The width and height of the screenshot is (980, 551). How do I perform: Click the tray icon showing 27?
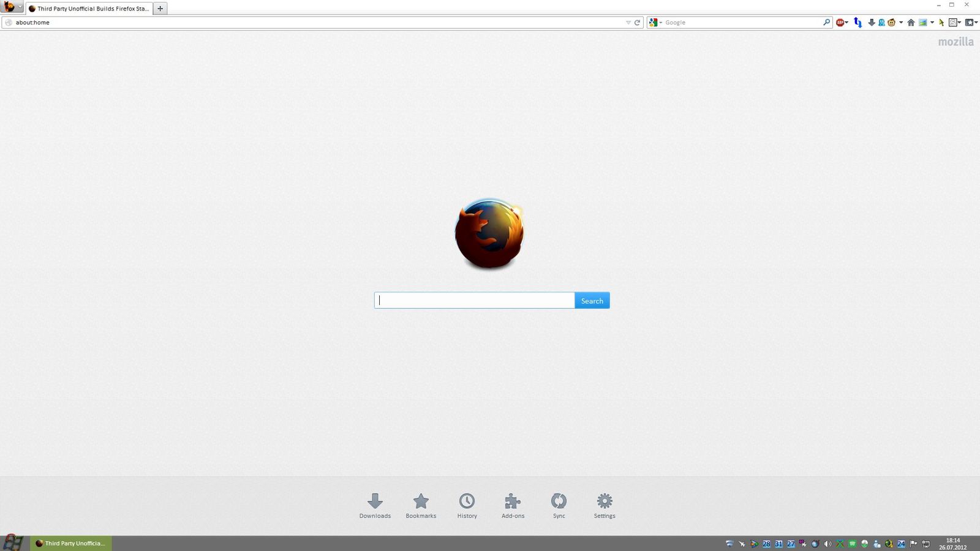791,544
